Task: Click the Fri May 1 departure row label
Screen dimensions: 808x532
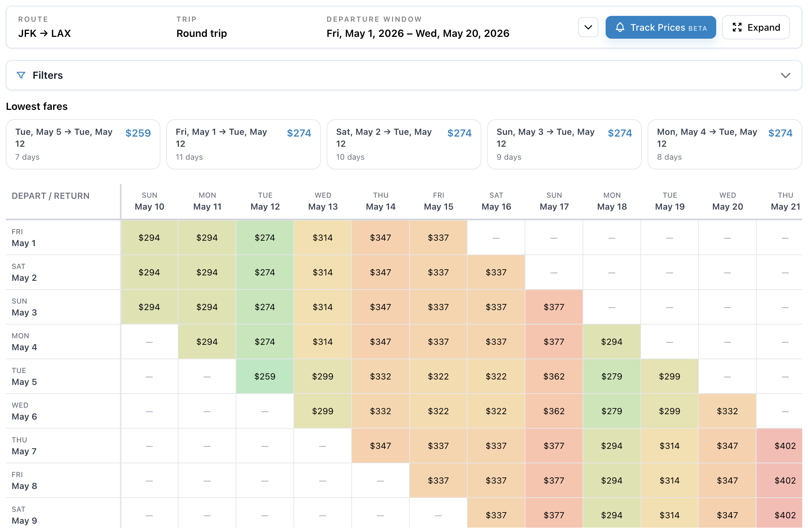Action: [63, 237]
